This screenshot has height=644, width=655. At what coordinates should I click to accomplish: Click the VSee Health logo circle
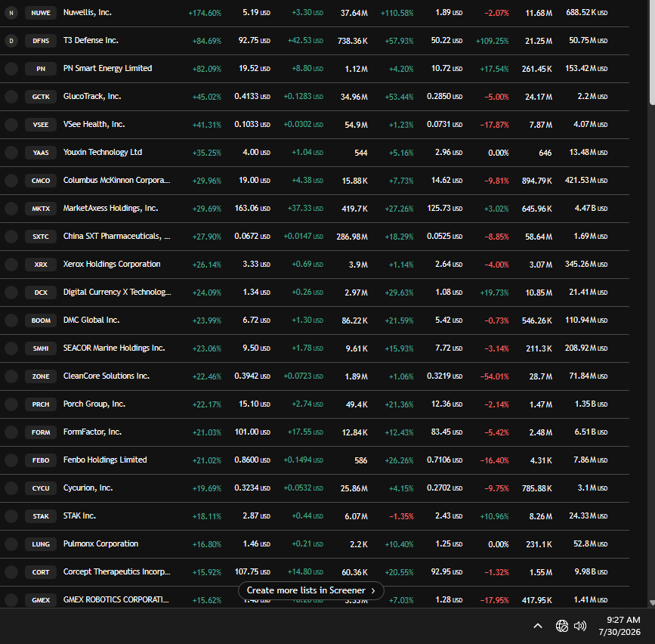click(11, 125)
